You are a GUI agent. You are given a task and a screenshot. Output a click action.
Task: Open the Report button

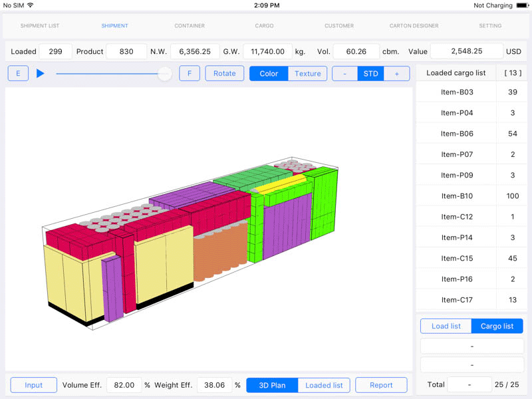tap(381, 385)
